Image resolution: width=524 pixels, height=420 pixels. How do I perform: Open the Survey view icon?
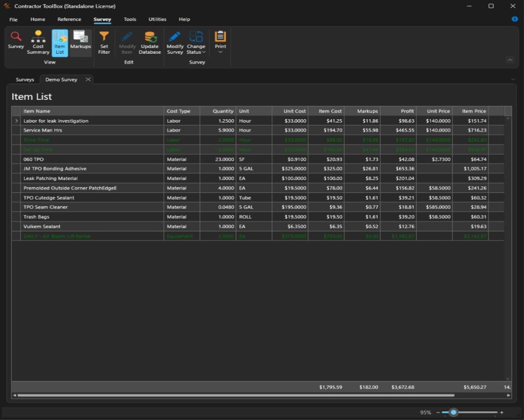click(x=16, y=41)
